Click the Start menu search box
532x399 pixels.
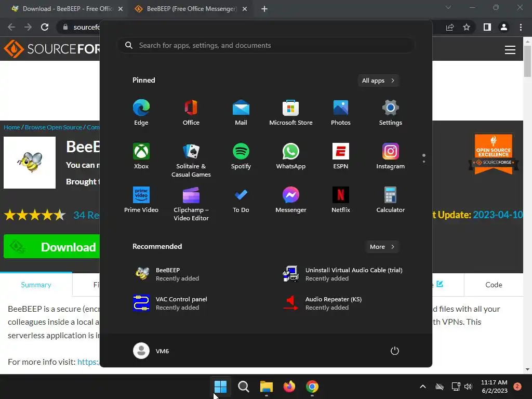coord(266,45)
